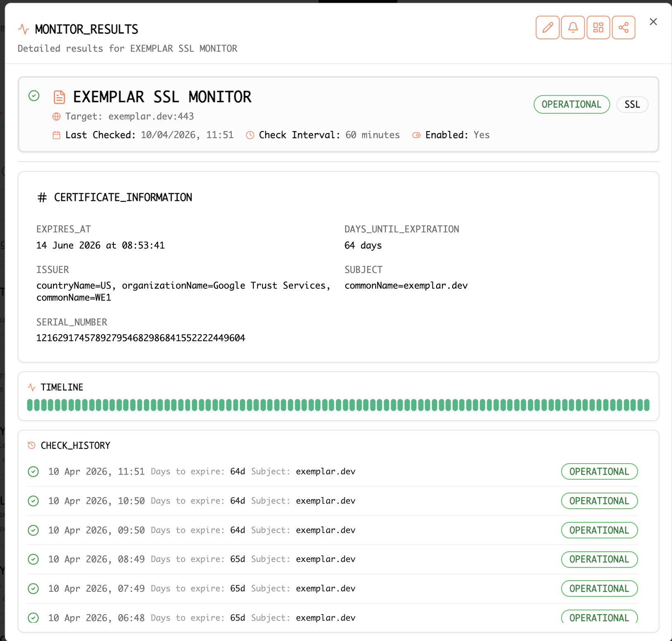Click OPERATIONAL status on the 06:48 row
Viewport: 672px width, 641px height.
coord(599,617)
